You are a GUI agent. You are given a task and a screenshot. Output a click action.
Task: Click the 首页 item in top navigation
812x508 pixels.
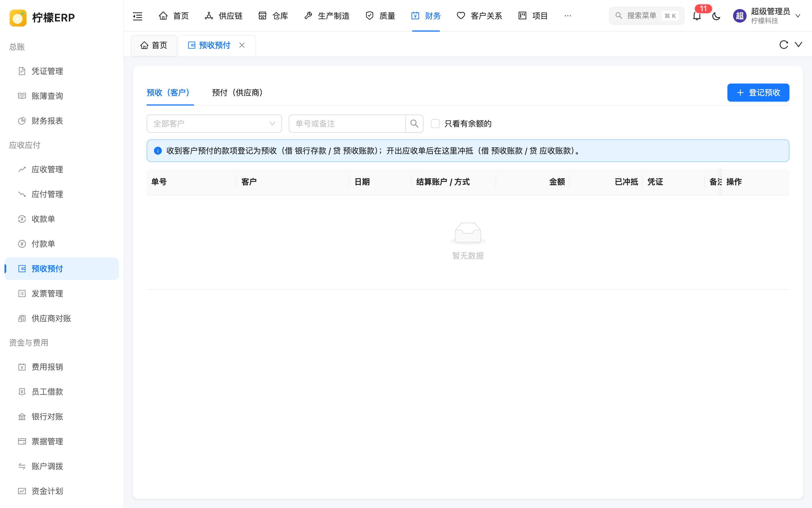coord(174,16)
